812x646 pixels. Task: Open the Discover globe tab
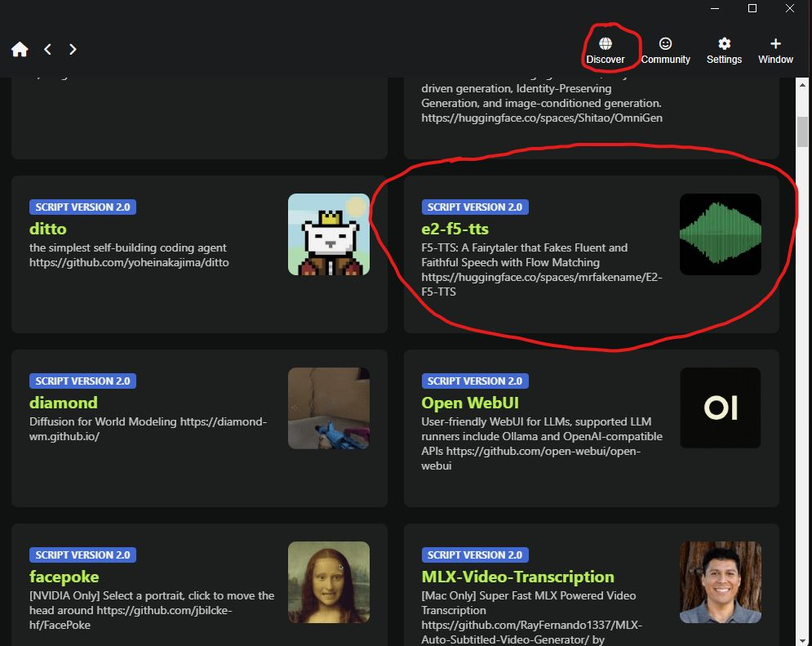click(606, 51)
